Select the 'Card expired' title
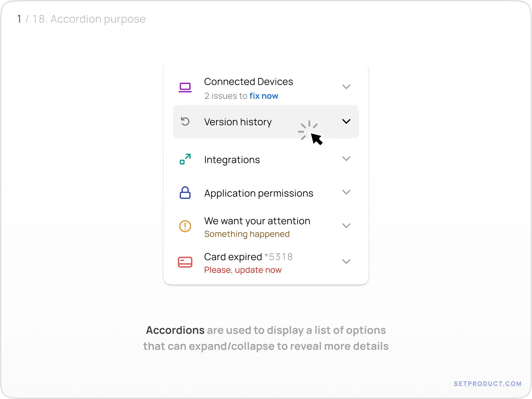This screenshot has height=399, width=532. pos(233,257)
